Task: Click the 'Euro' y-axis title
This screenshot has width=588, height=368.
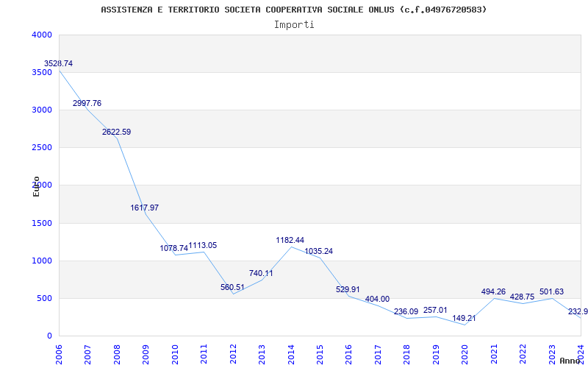Action: click(x=36, y=186)
